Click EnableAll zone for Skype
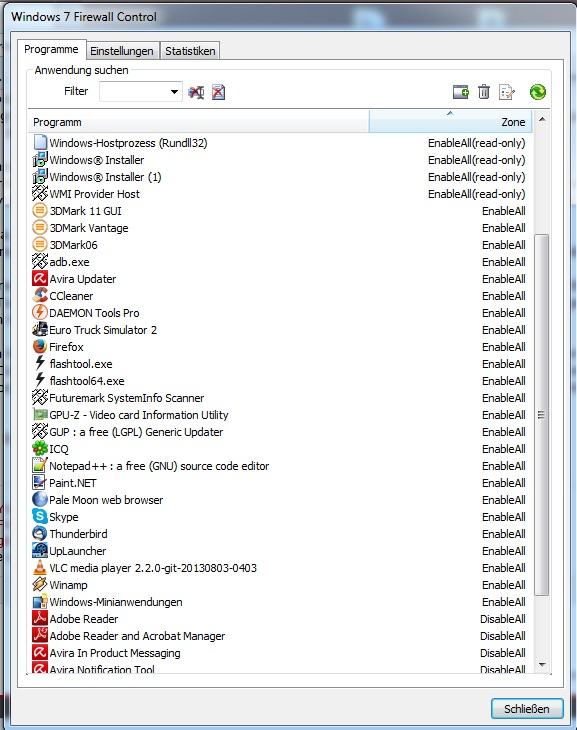Viewport: 577px width, 730px height. (503, 517)
